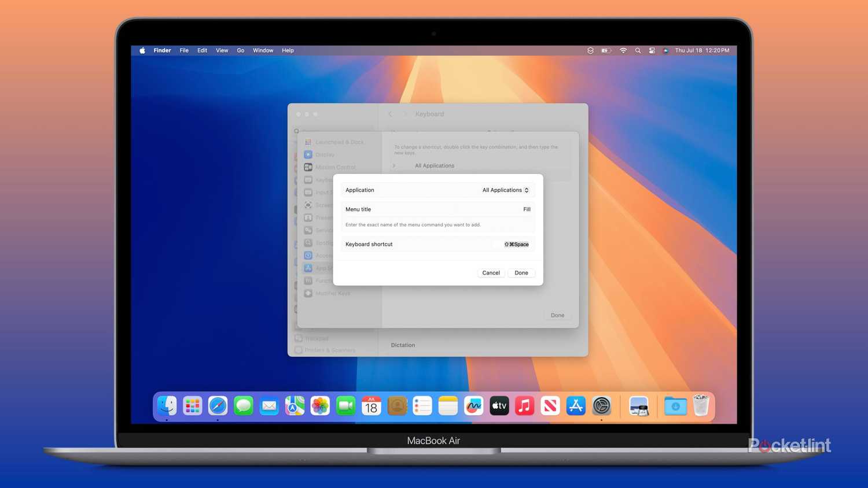Open Notes app in the Dock
This screenshot has height=488, width=868.
[x=448, y=406]
